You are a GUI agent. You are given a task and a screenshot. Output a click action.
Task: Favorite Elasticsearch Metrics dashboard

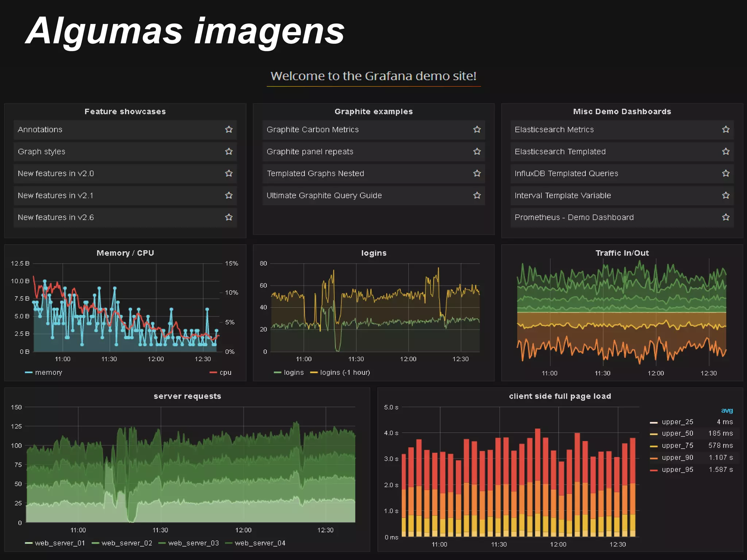(725, 129)
